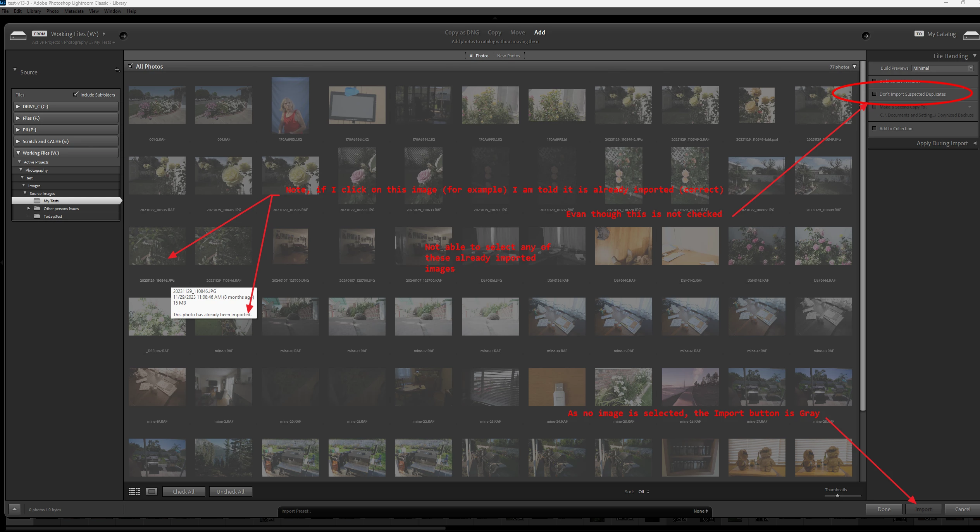The image size is (980, 532).
Task: Switch to grid view icon
Action: [x=134, y=491]
